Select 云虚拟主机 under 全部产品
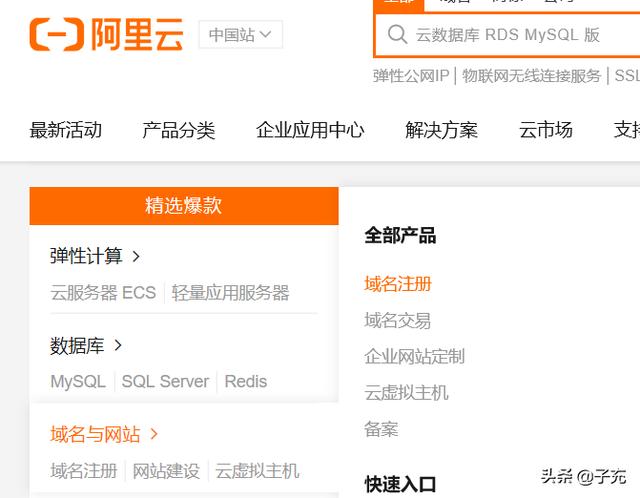This screenshot has width=640, height=498. [407, 393]
